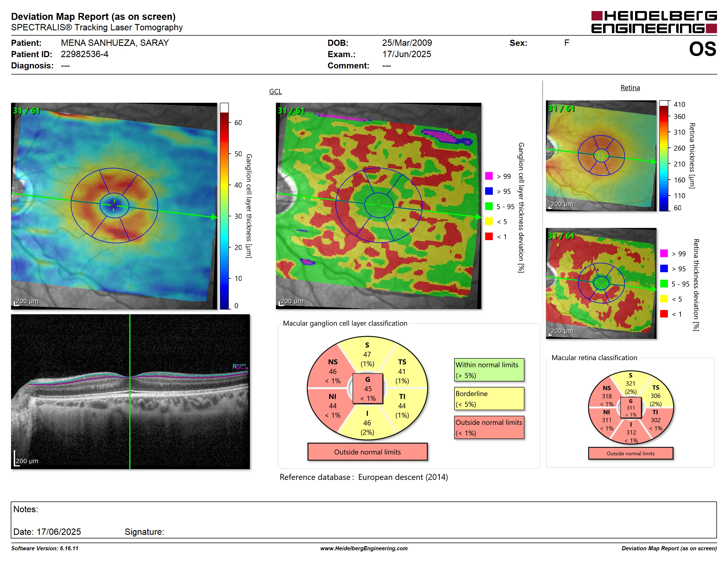
Task: Click the exam date 17/Jun/2025
Action: point(406,54)
